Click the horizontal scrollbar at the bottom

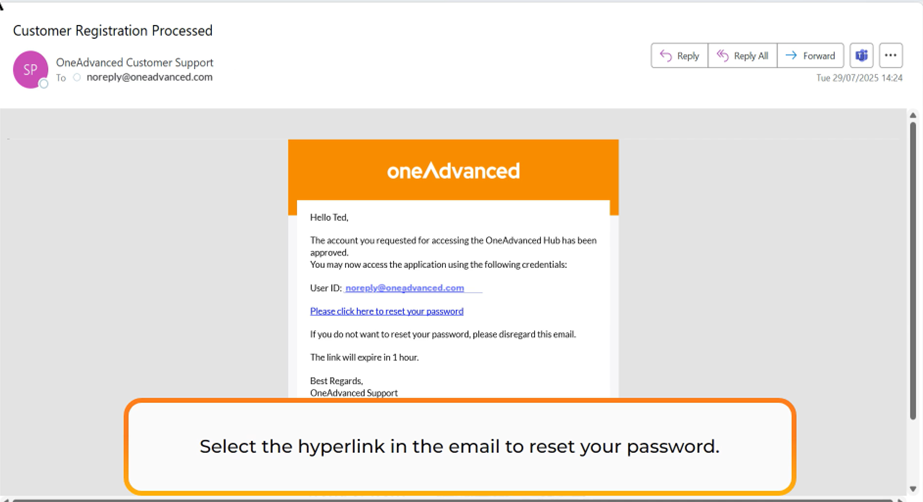coord(450,498)
